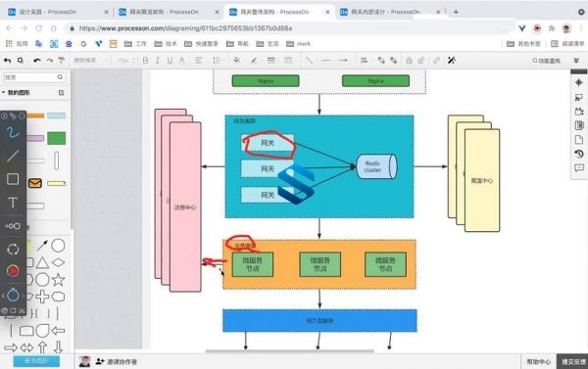Image resolution: width=588 pixels, height=369 pixels.
Task: Open the history clock icon panel
Action: (x=578, y=154)
